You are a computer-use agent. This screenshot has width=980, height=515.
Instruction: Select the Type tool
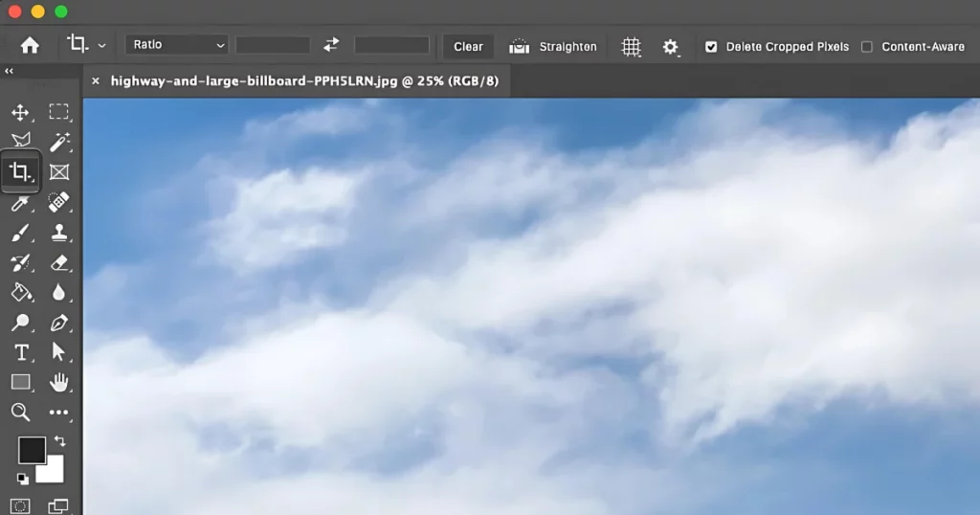21,352
